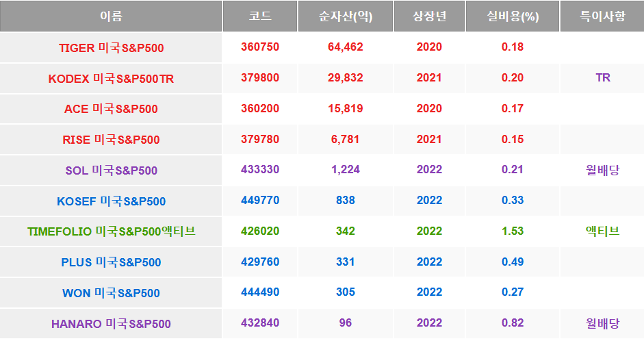The image size is (644, 341).
Task: Click listing year 2020 in TIGER row
Action: tap(429, 47)
